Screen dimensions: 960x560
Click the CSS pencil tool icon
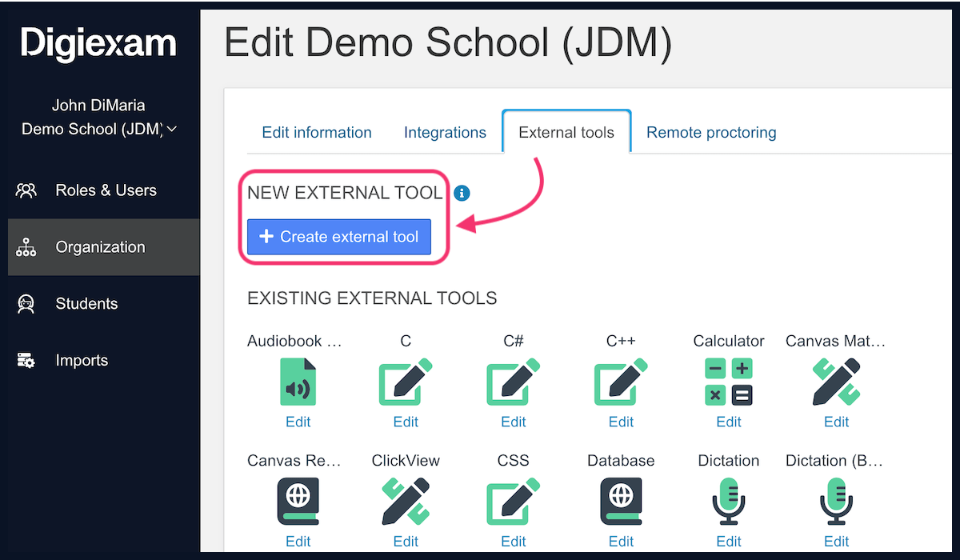tap(513, 502)
